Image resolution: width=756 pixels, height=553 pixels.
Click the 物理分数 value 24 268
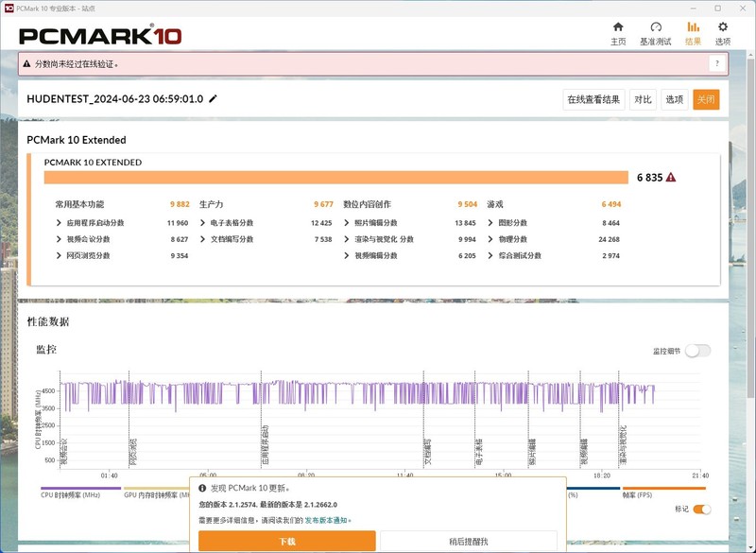(x=609, y=239)
